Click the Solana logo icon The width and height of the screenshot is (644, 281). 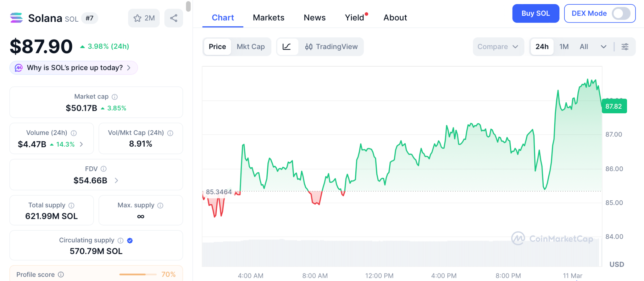16,18
